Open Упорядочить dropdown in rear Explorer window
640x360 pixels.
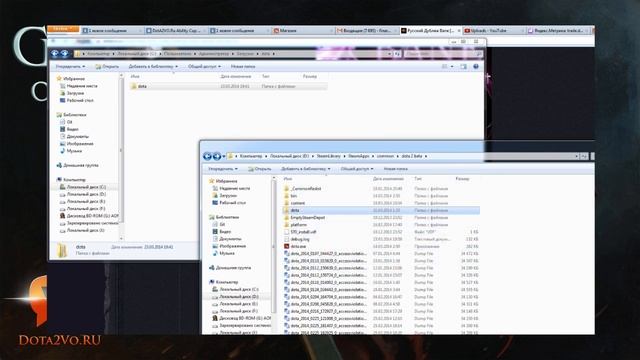coord(70,67)
